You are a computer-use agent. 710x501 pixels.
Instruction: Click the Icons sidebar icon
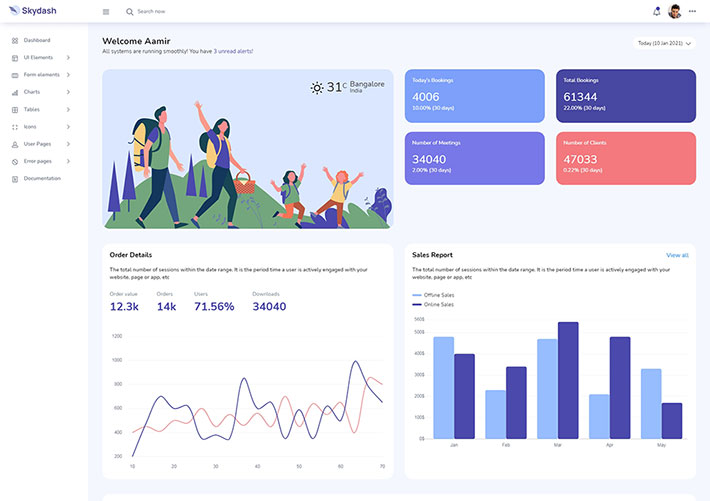click(x=14, y=127)
